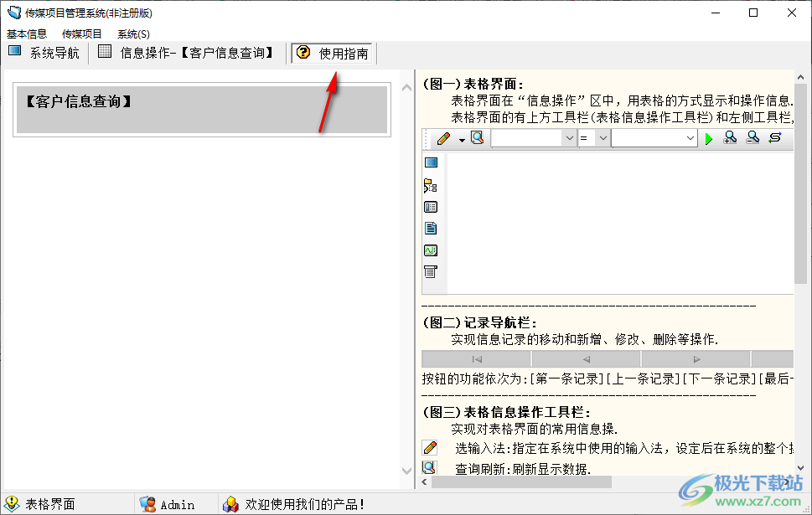The width and height of the screenshot is (812, 515).
Task: Open the 系统(S) menu
Action: point(133,34)
